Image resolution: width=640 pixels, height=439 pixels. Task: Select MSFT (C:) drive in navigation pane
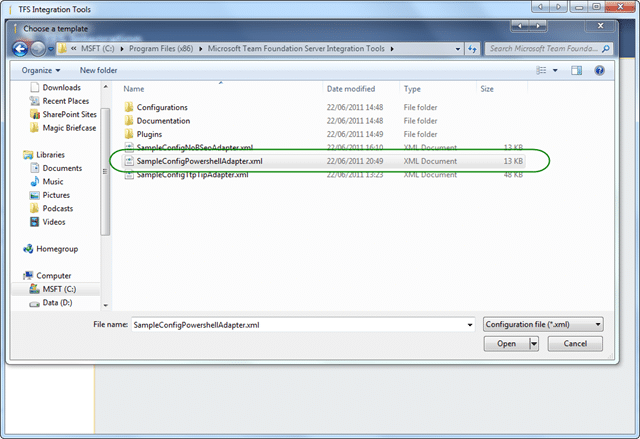click(x=59, y=289)
